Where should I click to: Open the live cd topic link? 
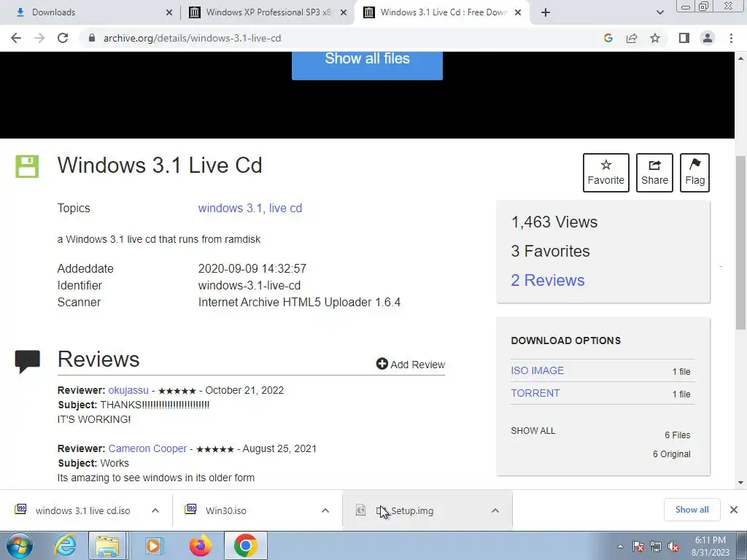tap(285, 208)
